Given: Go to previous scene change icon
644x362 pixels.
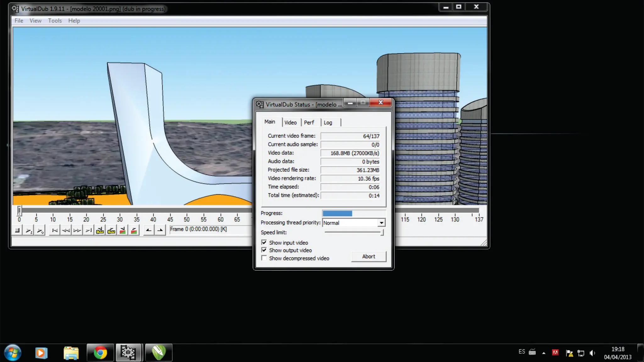Looking at the screenshot, I should click(123, 231).
